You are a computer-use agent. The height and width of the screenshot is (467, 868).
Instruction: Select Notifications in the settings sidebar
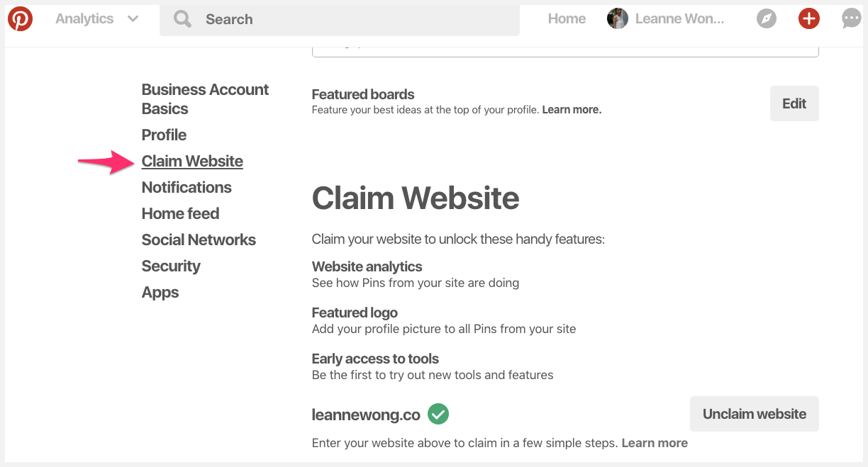coord(186,187)
